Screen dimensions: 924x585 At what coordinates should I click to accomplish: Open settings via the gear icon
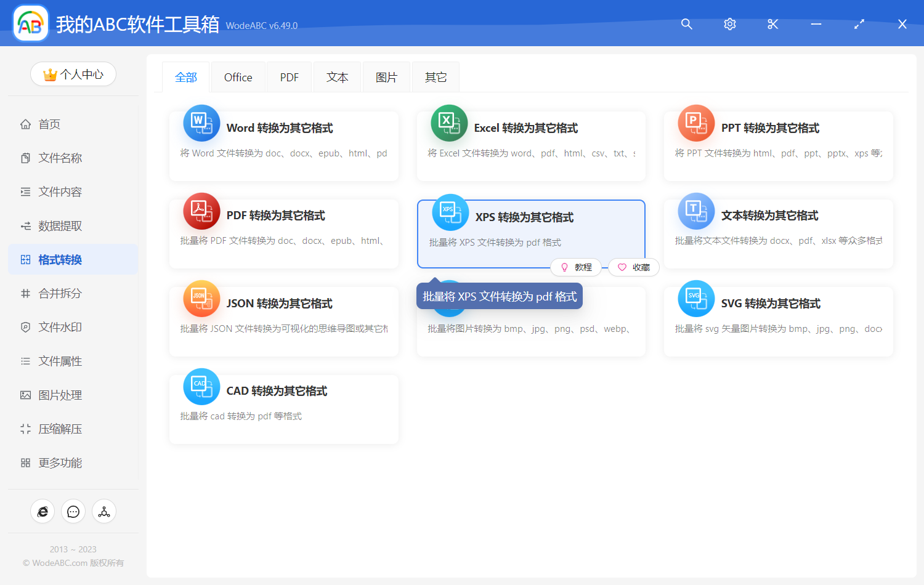(x=729, y=24)
